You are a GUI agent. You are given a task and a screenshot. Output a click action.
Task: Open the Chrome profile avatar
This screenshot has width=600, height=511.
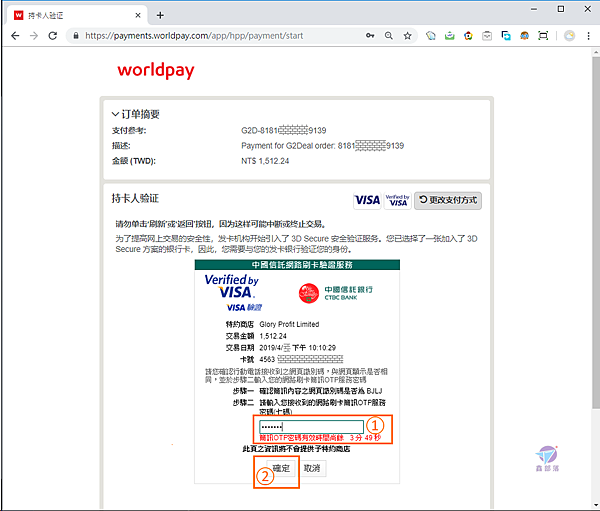(x=569, y=36)
